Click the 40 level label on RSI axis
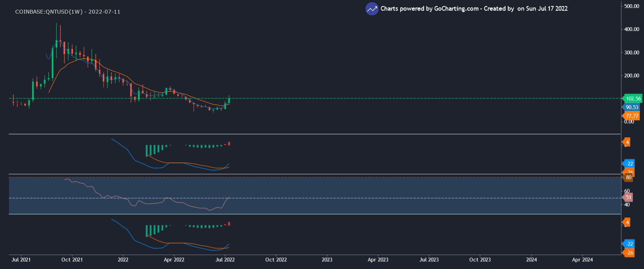The image size is (644, 269). pos(627,205)
